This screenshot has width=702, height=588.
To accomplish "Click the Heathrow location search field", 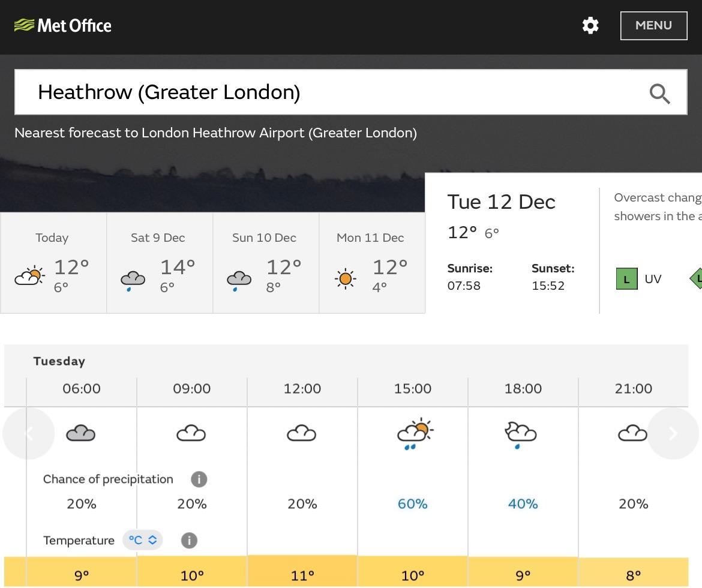I will coord(350,92).
